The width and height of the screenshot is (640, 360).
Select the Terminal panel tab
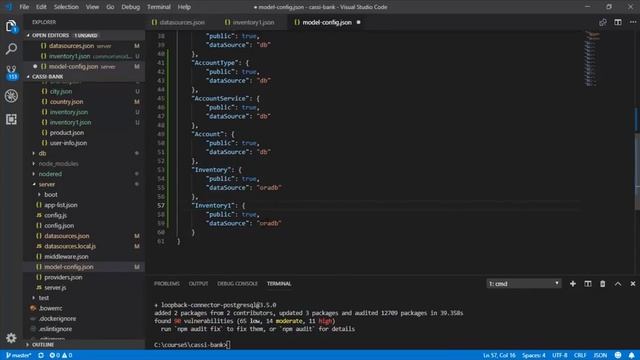click(279, 284)
